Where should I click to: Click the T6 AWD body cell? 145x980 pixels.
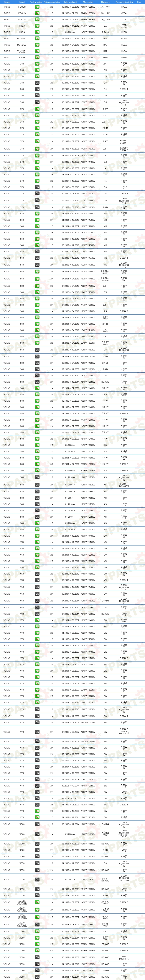point(106,944)
